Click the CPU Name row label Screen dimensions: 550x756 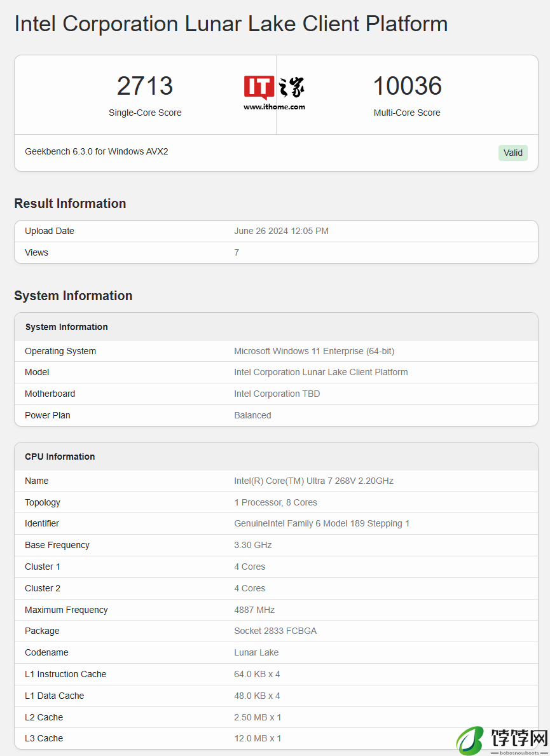(x=37, y=481)
